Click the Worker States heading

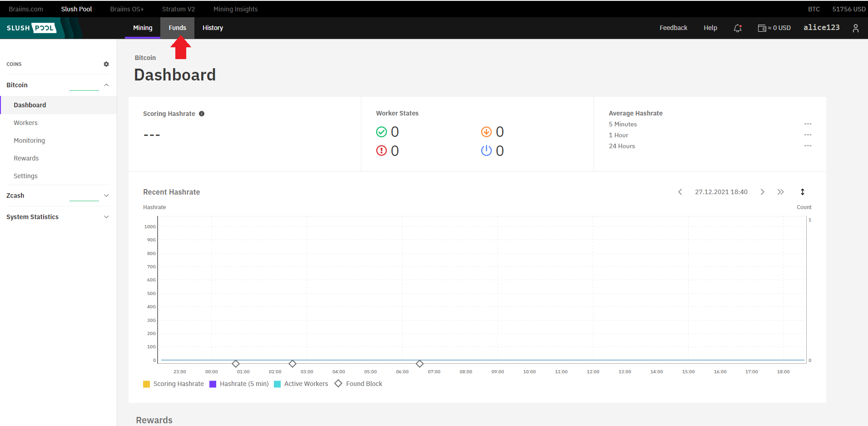(397, 113)
